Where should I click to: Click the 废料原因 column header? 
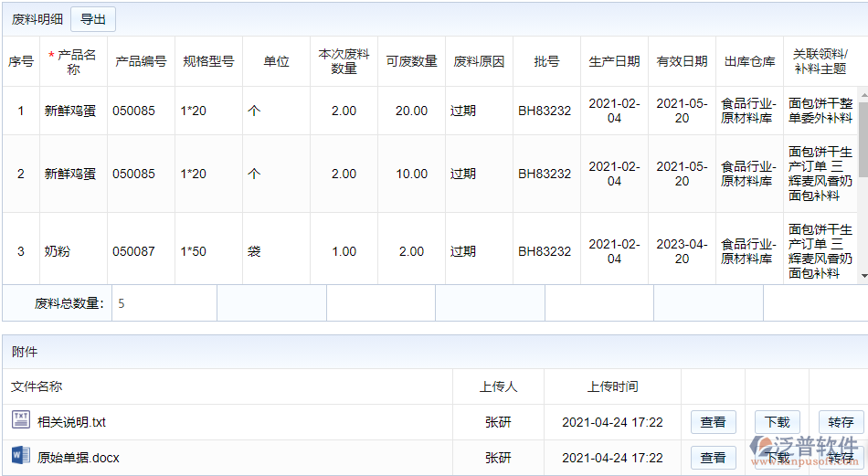(x=479, y=61)
